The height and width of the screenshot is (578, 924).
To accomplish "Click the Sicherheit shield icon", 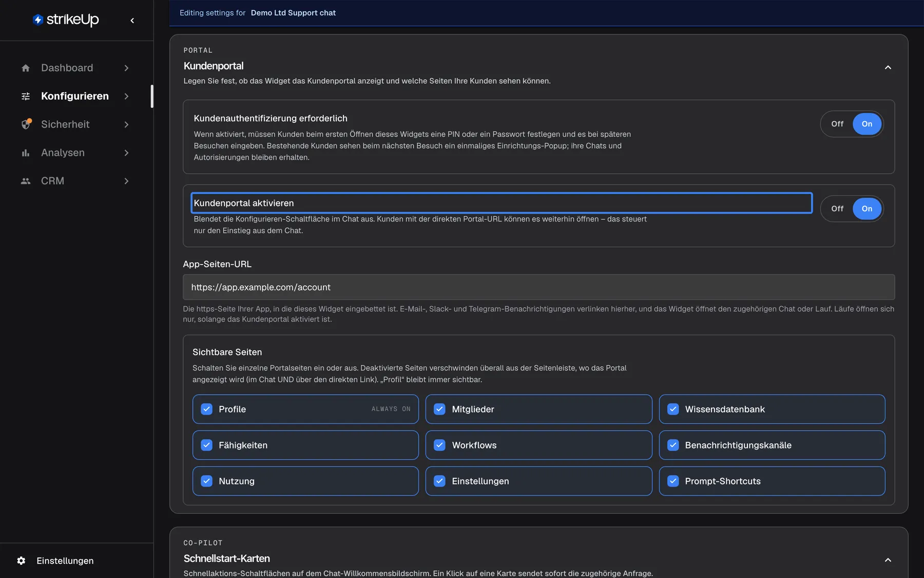I will [26, 124].
